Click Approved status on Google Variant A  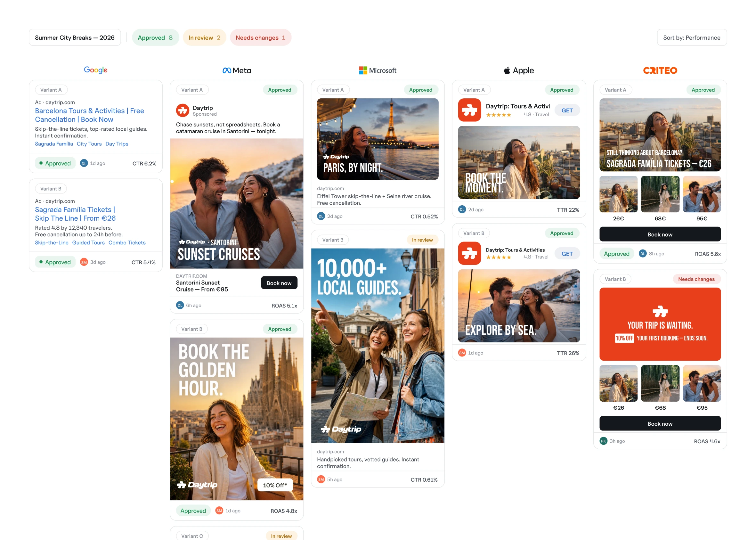pos(55,163)
